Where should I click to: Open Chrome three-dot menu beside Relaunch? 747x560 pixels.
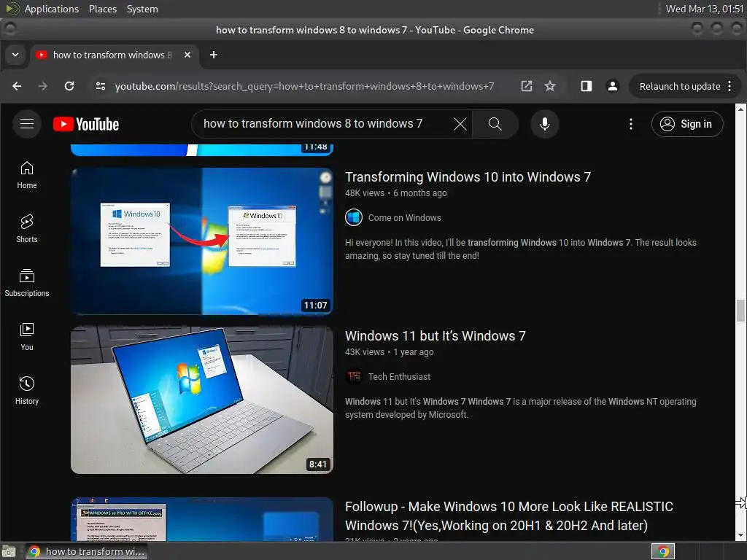[729, 86]
